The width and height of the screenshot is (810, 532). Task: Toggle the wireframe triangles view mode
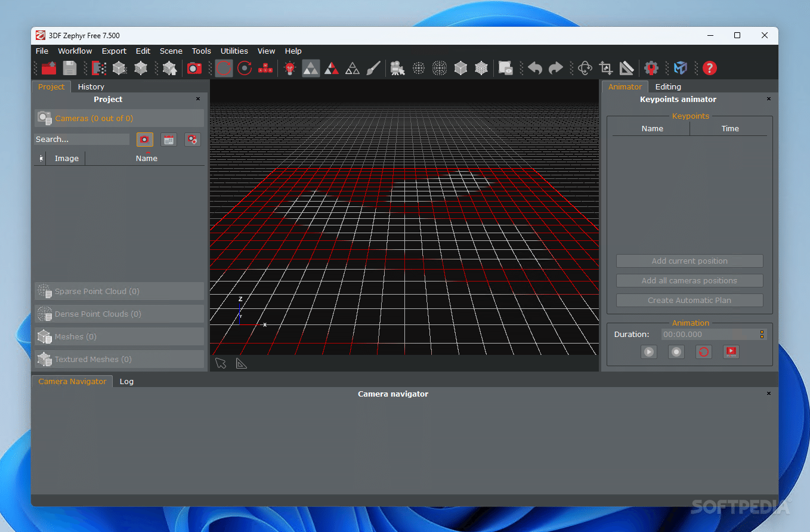(353, 68)
